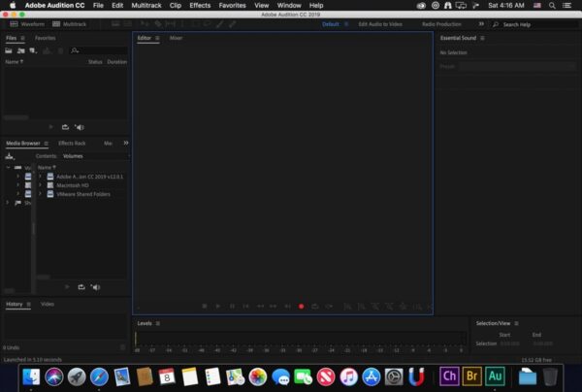Open the Contents Volumes dropdown
The image size is (582, 392).
pos(96,156)
